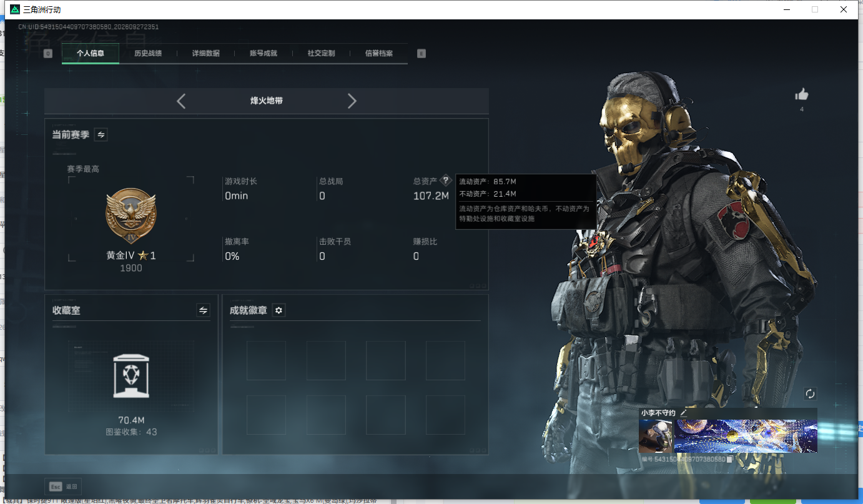
Task: Edit the nickname 小李不守约 with pencil icon
Action: 683,413
